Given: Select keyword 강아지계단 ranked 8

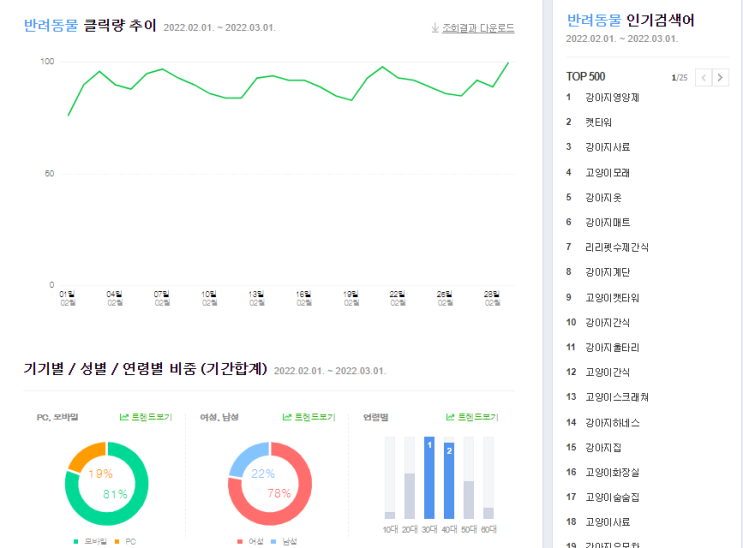Looking at the screenshot, I should 607,272.
